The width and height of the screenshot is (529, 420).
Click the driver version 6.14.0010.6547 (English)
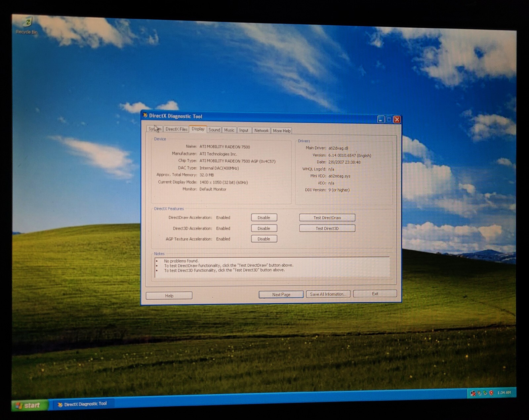click(349, 155)
